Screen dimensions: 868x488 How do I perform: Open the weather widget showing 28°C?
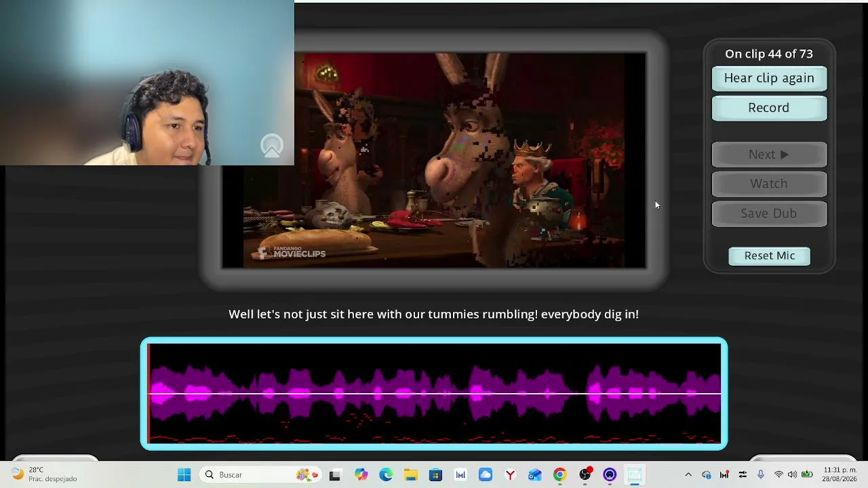[44, 474]
